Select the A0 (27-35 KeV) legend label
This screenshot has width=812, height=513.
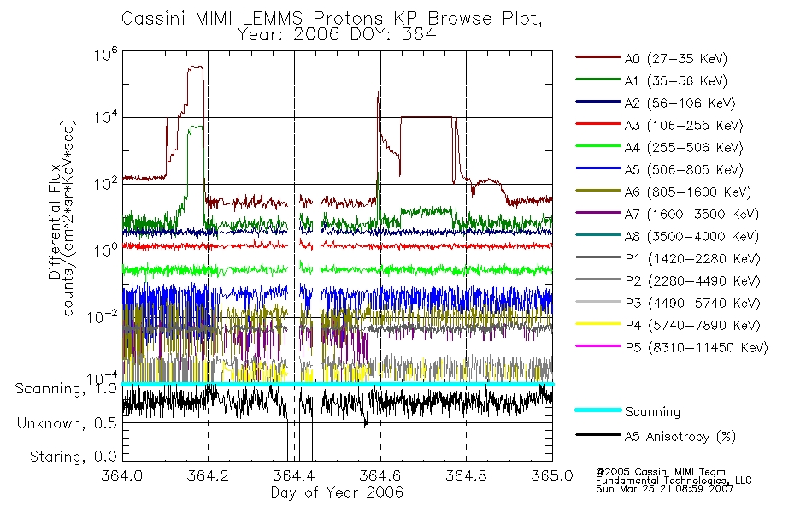tap(676, 58)
